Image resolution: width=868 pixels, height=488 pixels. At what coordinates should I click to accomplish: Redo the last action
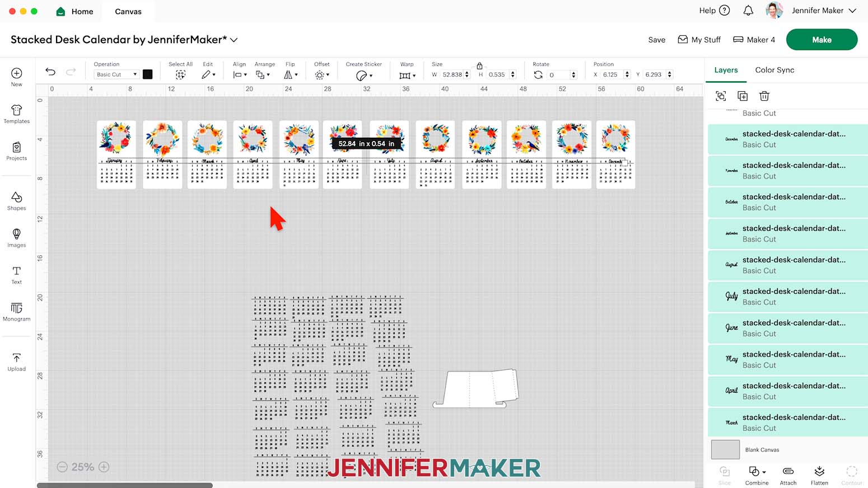pos(71,72)
